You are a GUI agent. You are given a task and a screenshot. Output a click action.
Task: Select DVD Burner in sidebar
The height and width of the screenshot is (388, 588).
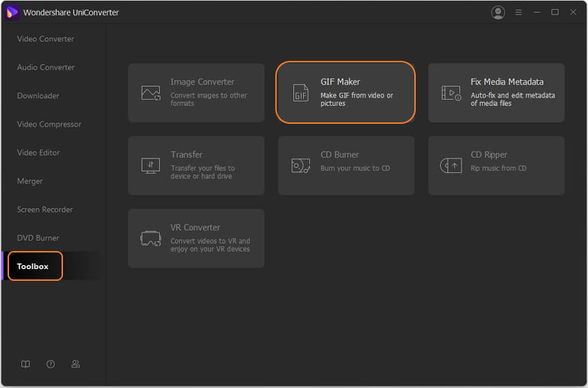click(x=38, y=238)
